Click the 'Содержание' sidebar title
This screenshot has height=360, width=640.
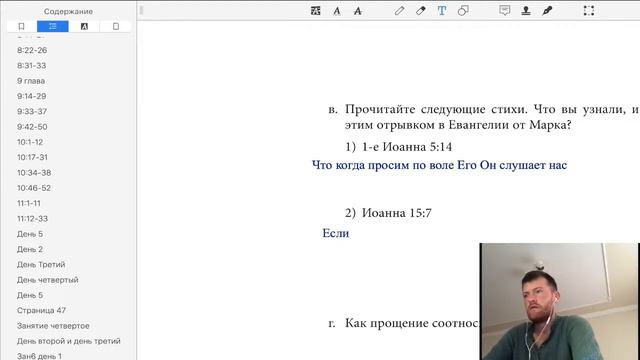click(x=68, y=11)
